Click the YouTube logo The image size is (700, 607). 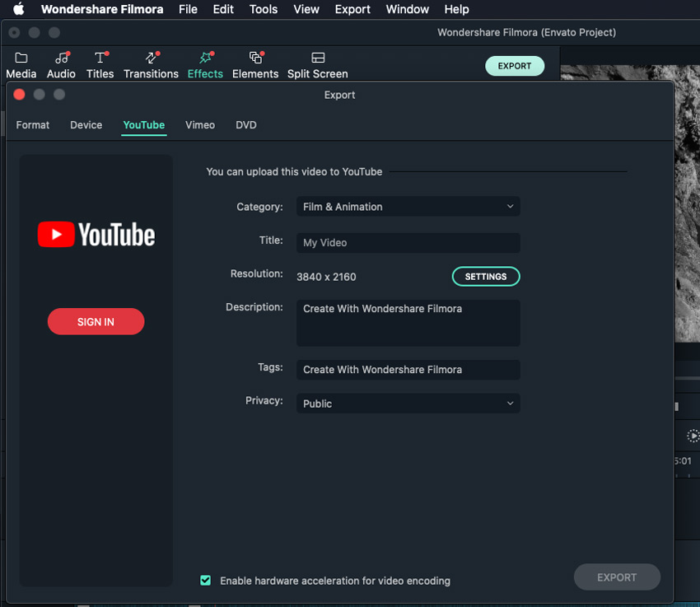pyautogui.click(x=96, y=235)
